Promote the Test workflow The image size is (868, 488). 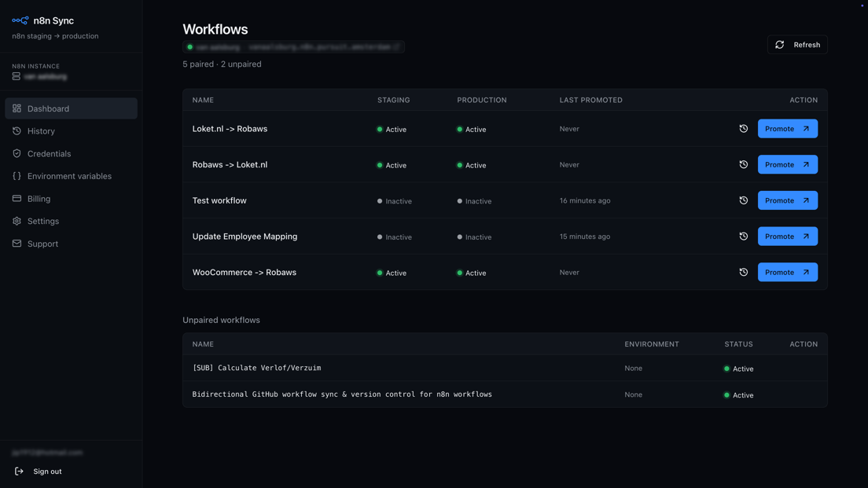click(x=787, y=200)
